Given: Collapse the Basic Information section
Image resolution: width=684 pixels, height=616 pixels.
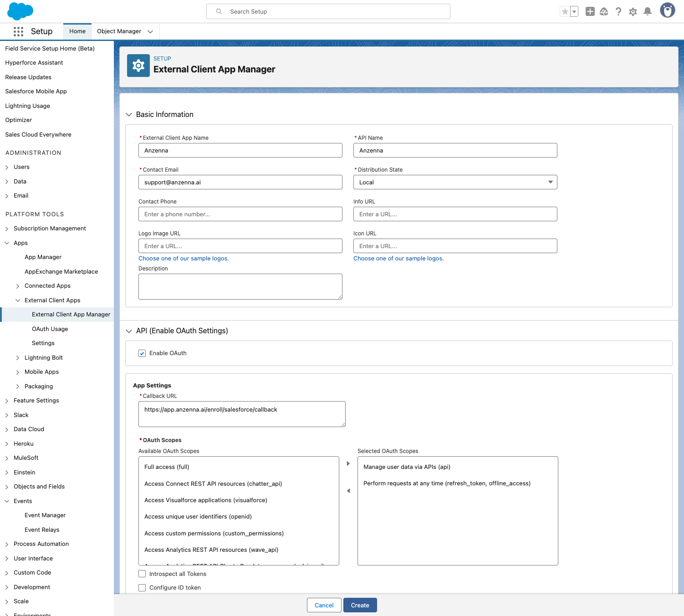Looking at the screenshot, I should [129, 115].
